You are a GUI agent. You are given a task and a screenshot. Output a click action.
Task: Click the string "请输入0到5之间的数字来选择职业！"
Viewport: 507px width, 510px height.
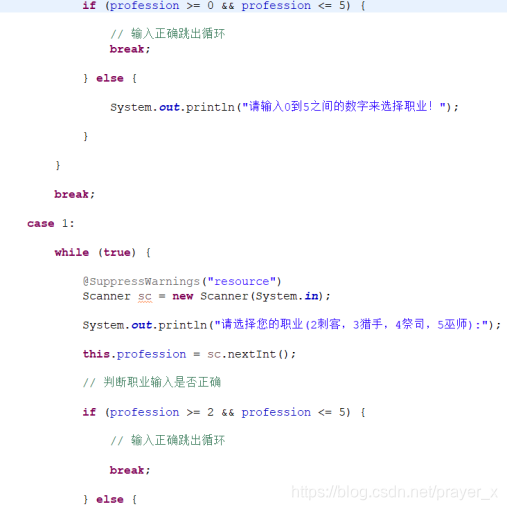(x=344, y=107)
